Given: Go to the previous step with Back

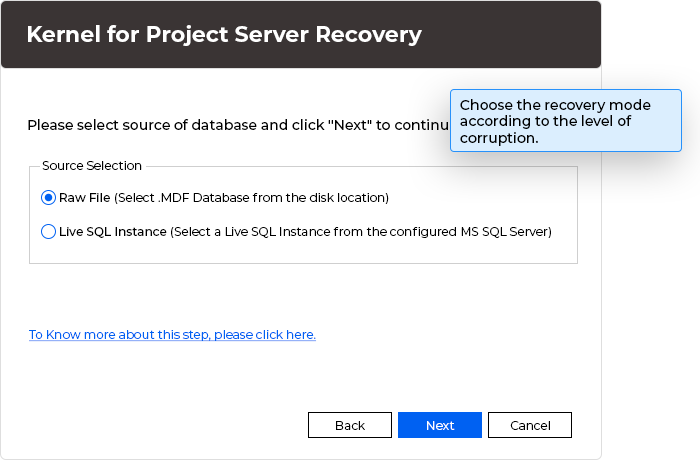Looking at the screenshot, I should [x=350, y=425].
